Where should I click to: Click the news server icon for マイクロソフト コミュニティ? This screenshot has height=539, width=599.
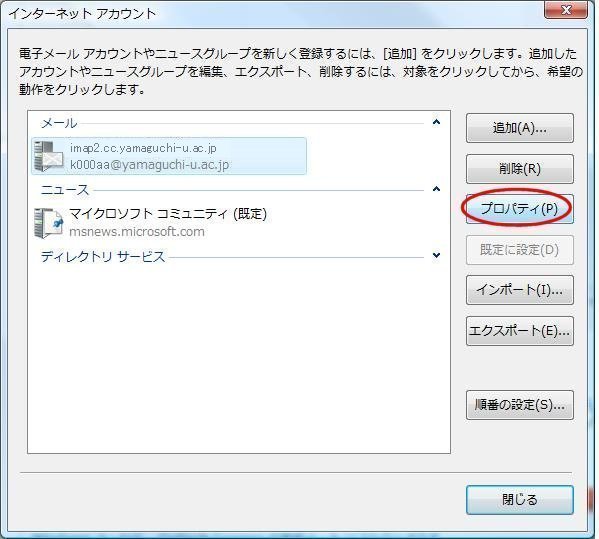point(49,223)
